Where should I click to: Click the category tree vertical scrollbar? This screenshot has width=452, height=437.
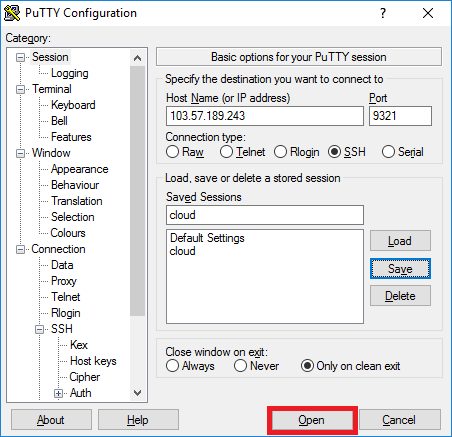pyautogui.click(x=137, y=191)
